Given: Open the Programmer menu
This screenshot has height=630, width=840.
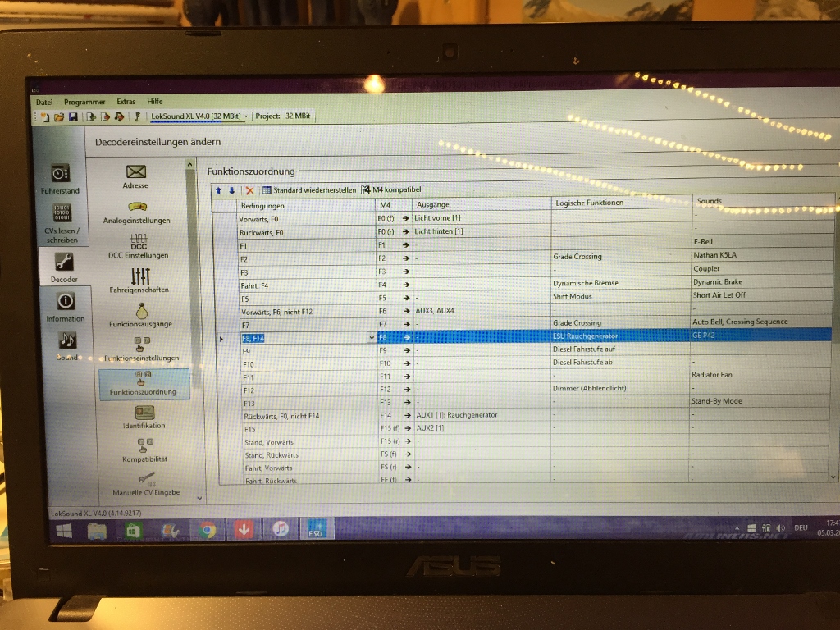Looking at the screenshot, I should 84,102.
